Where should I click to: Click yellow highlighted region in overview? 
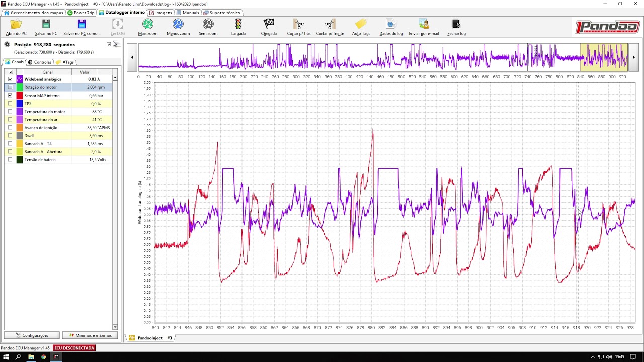604,57
